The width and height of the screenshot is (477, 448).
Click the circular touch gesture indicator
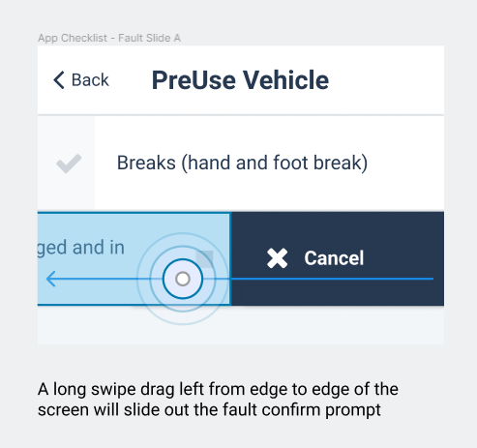(183, 279)
